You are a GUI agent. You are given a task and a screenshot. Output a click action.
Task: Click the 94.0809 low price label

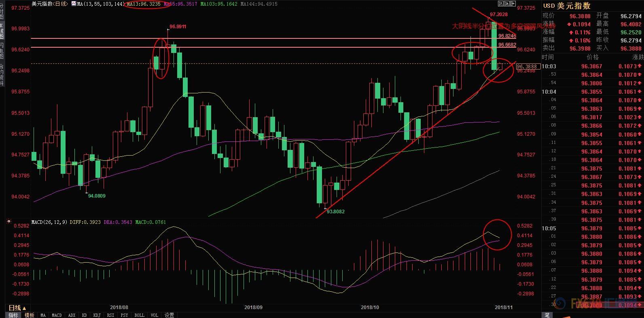(97, 196)
